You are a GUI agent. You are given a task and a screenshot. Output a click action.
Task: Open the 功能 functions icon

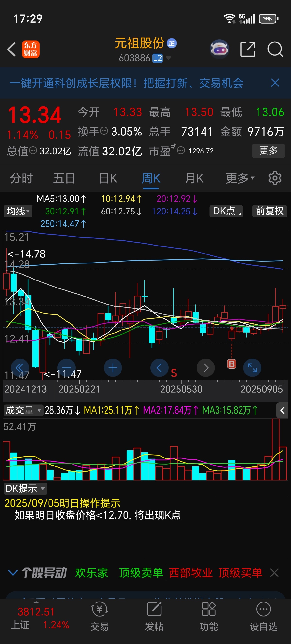[209, 617]
